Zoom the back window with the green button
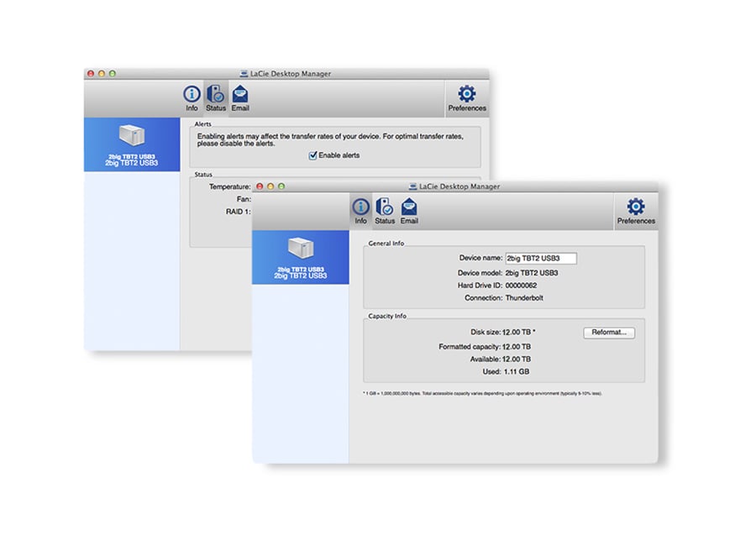Screen dimensions: 756x546 tap(113, 74)
